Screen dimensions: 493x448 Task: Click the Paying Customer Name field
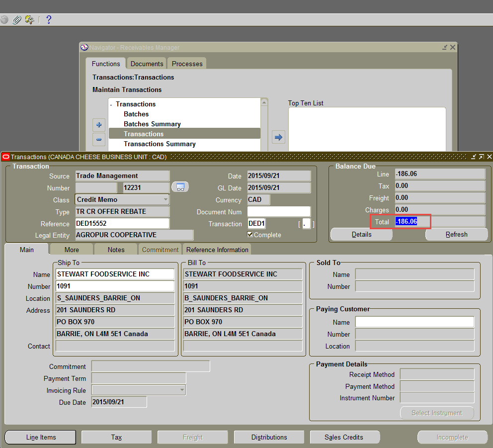click(414, 322)
